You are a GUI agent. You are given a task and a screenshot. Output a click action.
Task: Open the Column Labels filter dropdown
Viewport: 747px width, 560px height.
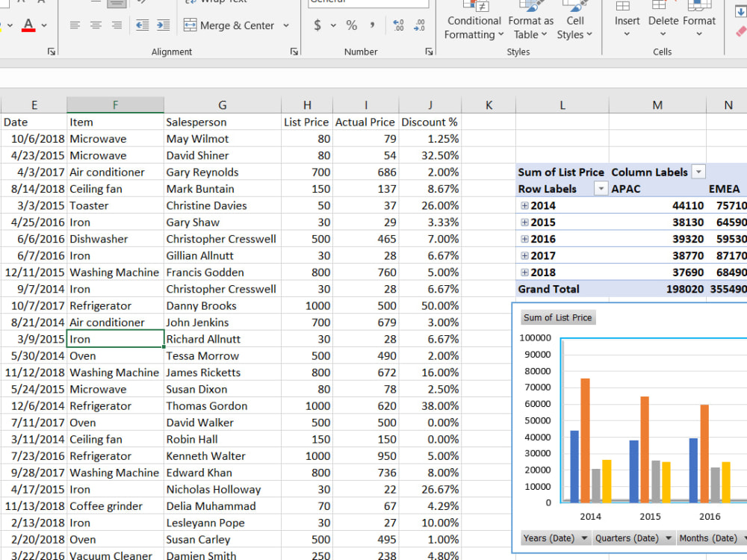point(698,172)
